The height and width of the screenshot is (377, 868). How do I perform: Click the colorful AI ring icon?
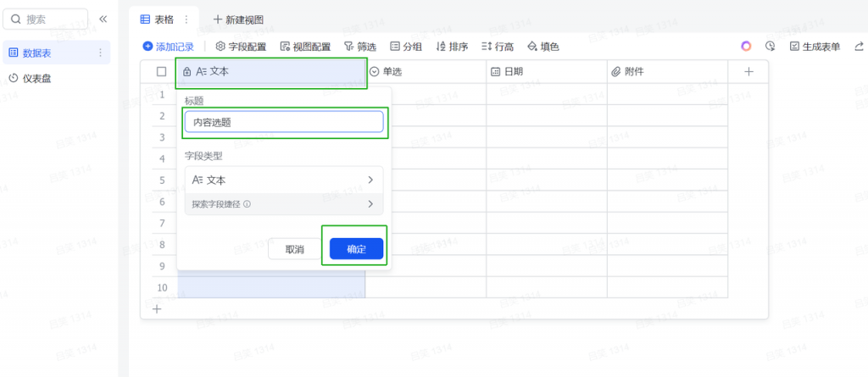[746, 47]
